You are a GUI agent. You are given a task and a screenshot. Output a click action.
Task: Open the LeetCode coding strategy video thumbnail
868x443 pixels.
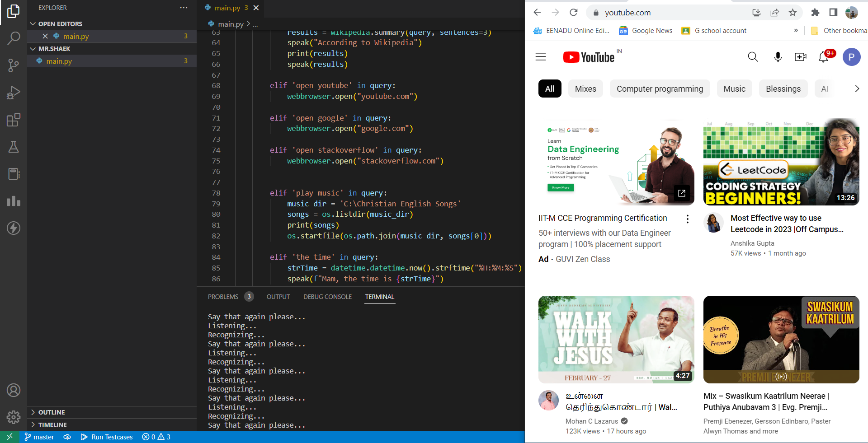click(781, 162)
